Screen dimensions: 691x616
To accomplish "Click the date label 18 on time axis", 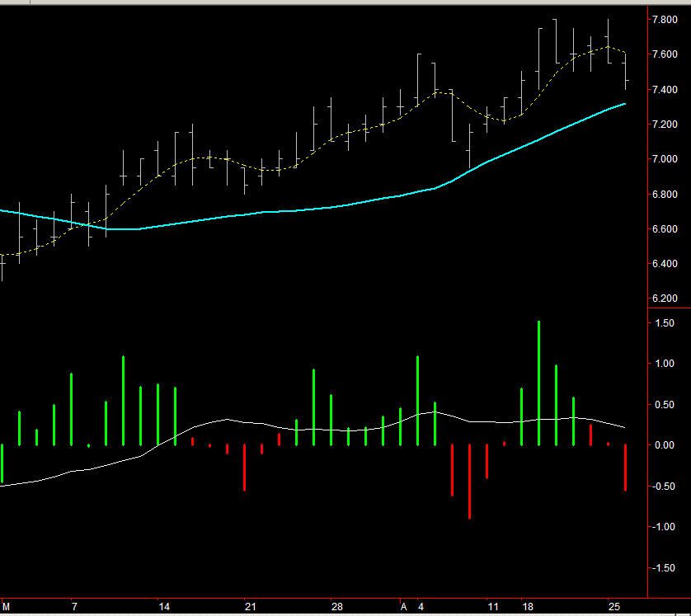I will pos(528,607).
